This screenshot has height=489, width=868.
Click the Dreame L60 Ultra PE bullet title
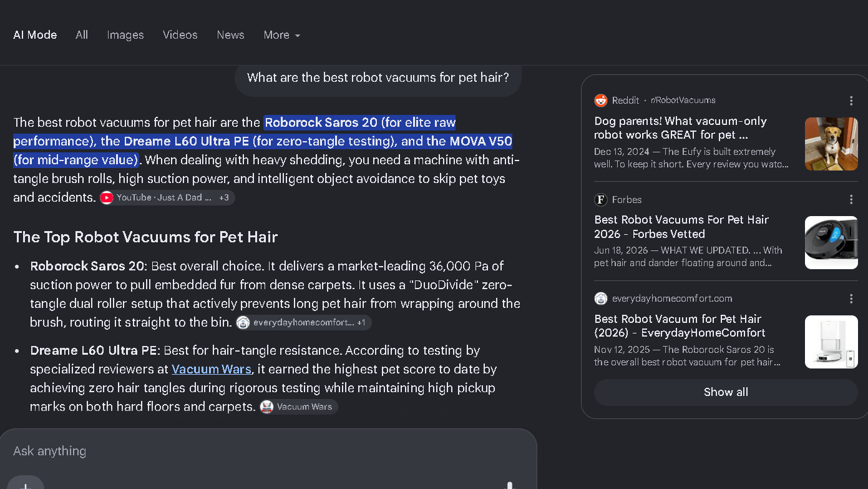click(x=95, y=350)
